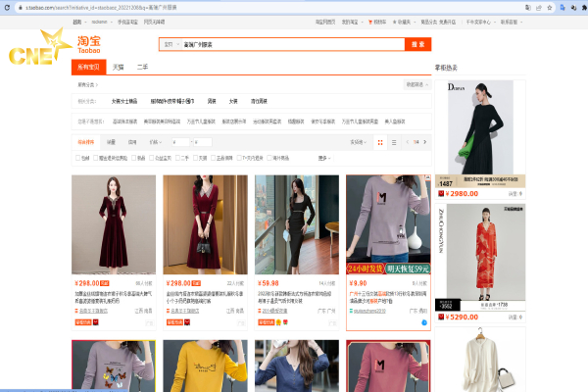This screenshot has width=588, height=392.
Task: Expand the 更多 filter options dropdown
Action: [x=324, y=158]
